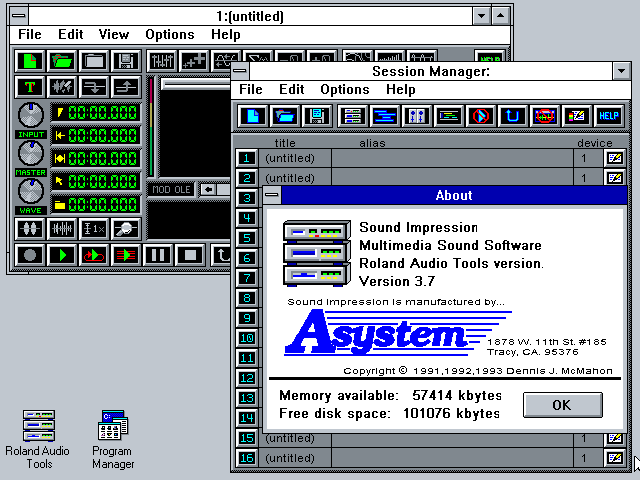The width and height of the screenshot is (640, 480).
Task: Click the open folder icon in Session Manager
Action: [x=285, y=116]
